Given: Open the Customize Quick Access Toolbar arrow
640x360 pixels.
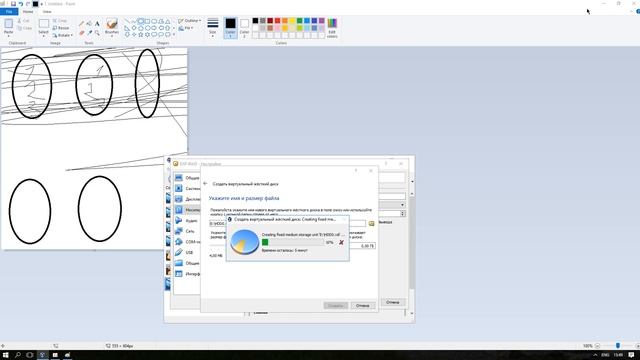Looking at the screenshot, I should (42, 4).
